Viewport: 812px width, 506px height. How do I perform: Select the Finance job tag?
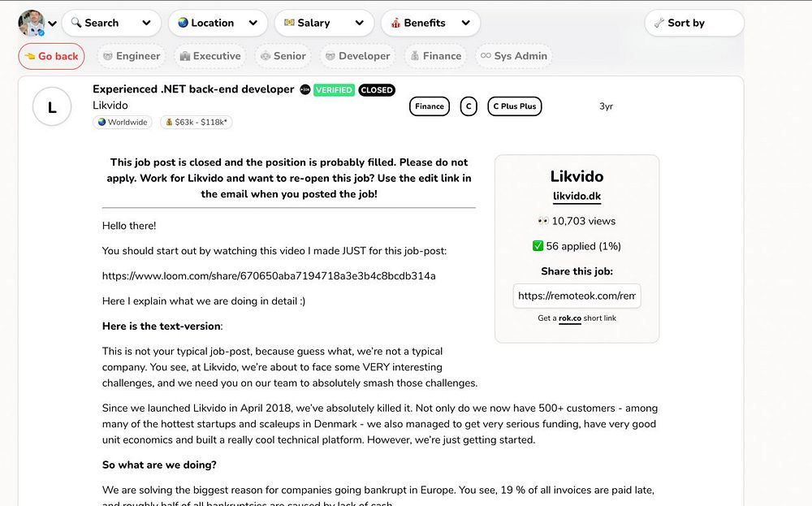430,106
